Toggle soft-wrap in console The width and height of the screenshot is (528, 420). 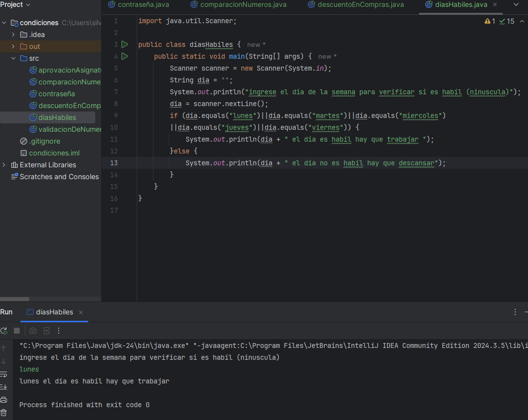pos(4,374)
